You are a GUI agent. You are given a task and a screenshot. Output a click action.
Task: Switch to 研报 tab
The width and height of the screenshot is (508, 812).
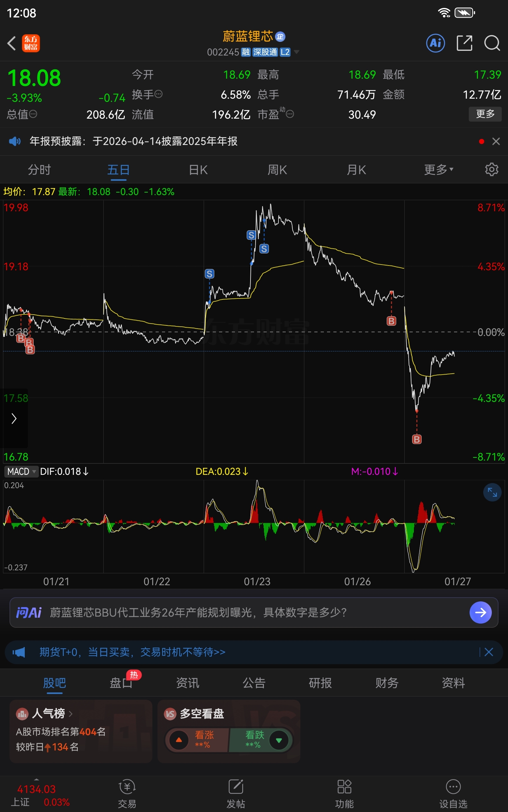[320, 683]
